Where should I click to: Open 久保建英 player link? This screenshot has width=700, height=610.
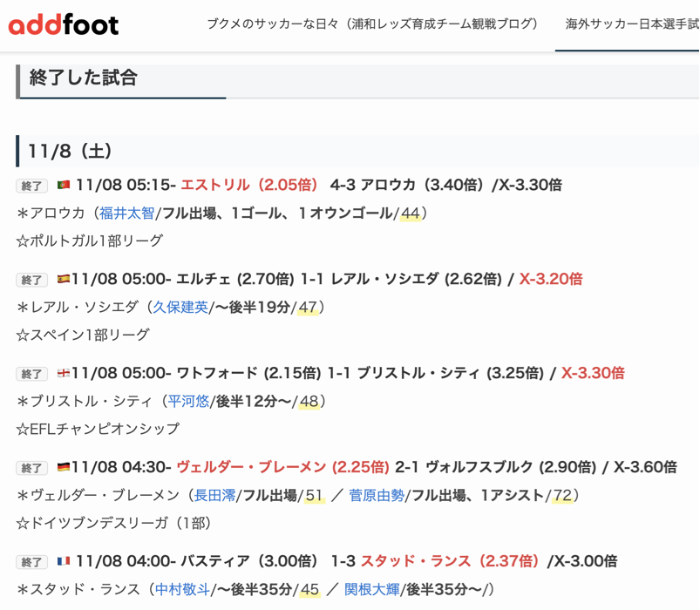(180, 308)
